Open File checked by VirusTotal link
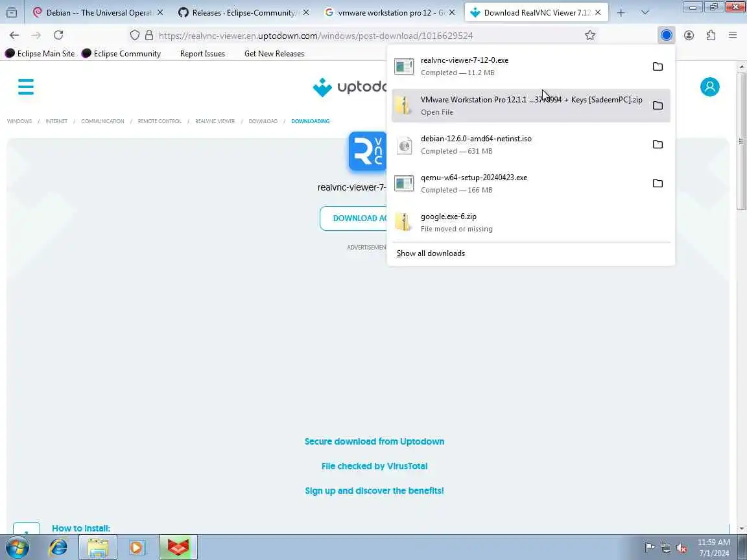Image resolution: width=747 pixels, height=560 pixels. tap(374, 466)
